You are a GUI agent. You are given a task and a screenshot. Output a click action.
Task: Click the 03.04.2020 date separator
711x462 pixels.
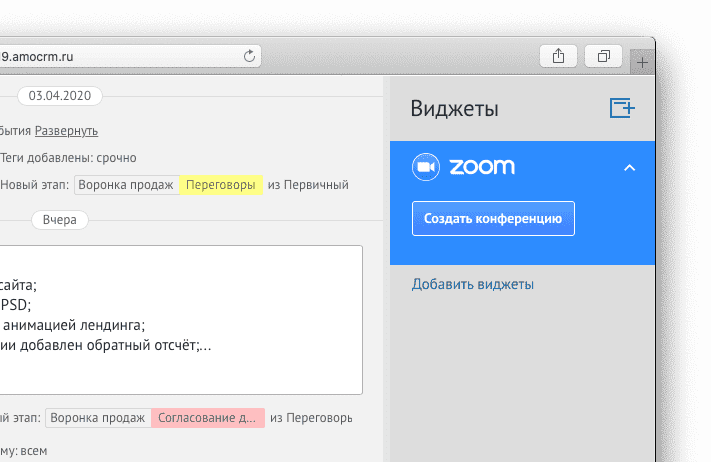point(60,96)
